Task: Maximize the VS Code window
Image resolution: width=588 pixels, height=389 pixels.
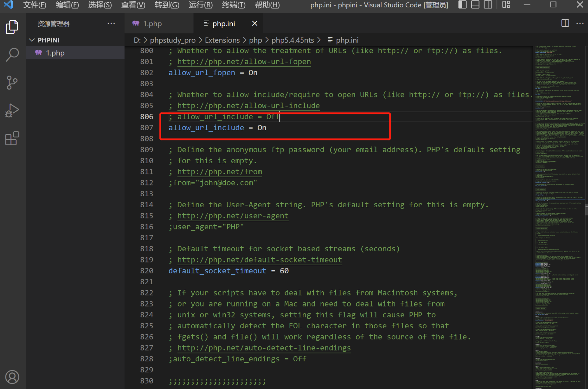Action: coord(553,5)
